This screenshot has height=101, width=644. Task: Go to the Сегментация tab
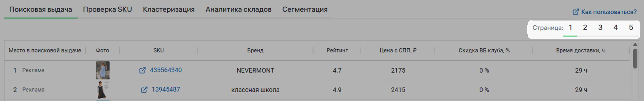click(305, 9)
